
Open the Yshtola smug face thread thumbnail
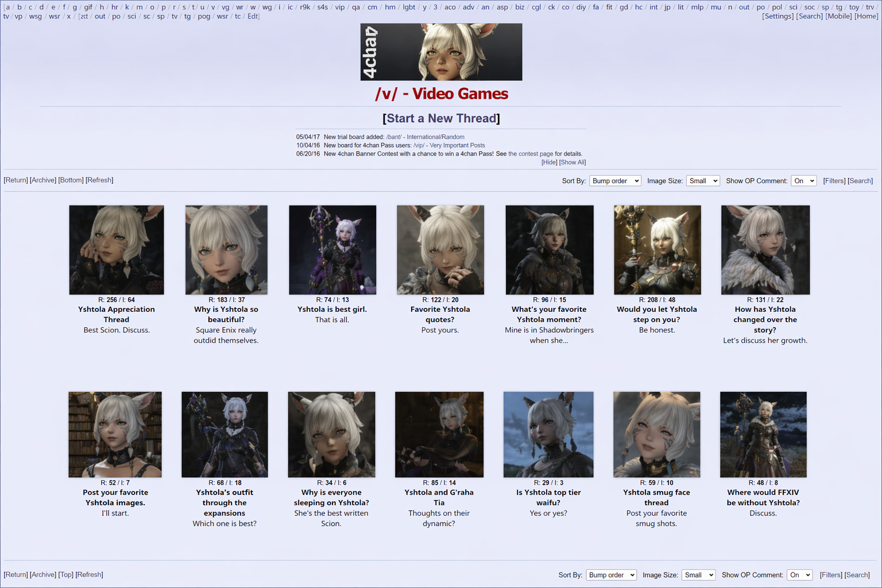point(657,435)
